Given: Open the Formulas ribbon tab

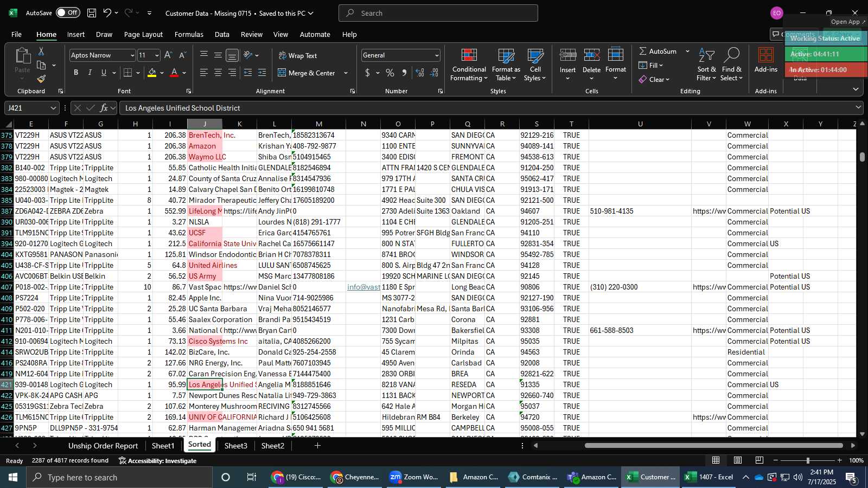Looking at the screenshot, I should [189, 34].
